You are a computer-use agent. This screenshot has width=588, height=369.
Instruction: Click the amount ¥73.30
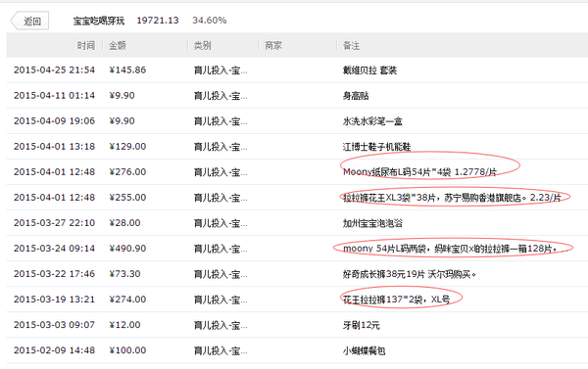pos(124,274)
